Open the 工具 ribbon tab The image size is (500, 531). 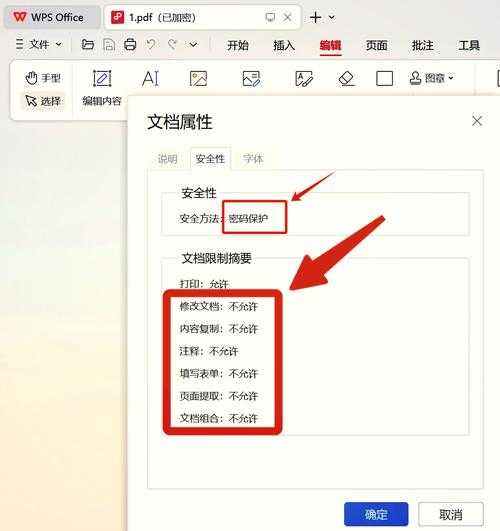click(x=469, y=45)
